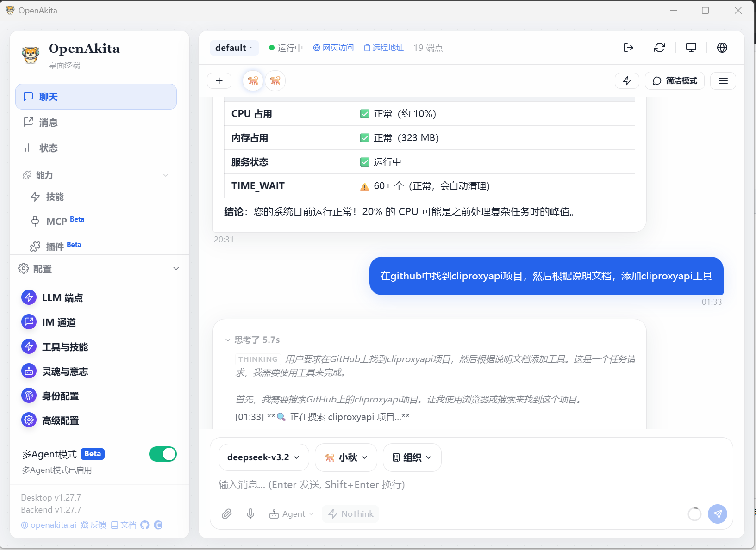Click the 多Agent模式已启用 status text
This screenshot has width=756, height=550.
[57, 470]
